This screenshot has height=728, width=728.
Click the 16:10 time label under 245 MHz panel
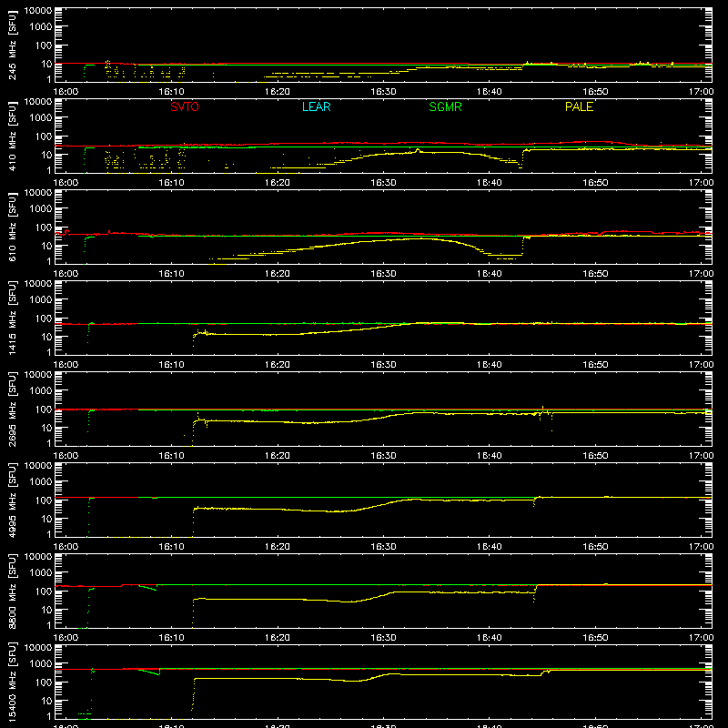171,92
